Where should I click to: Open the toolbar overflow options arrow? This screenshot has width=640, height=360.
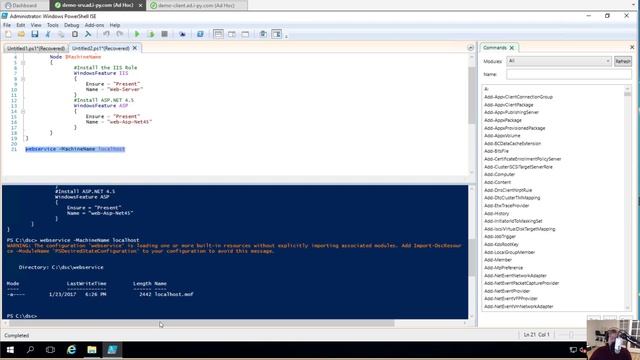coord(286,36)
